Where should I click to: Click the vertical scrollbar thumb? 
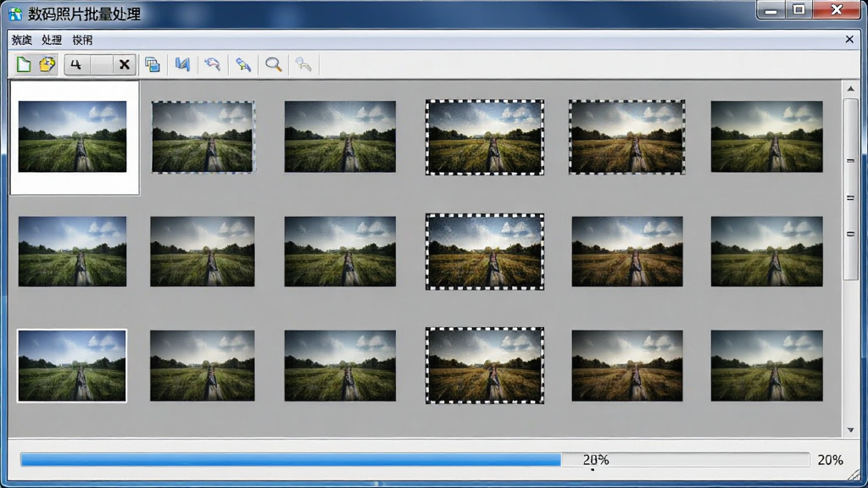click(851, 189)
